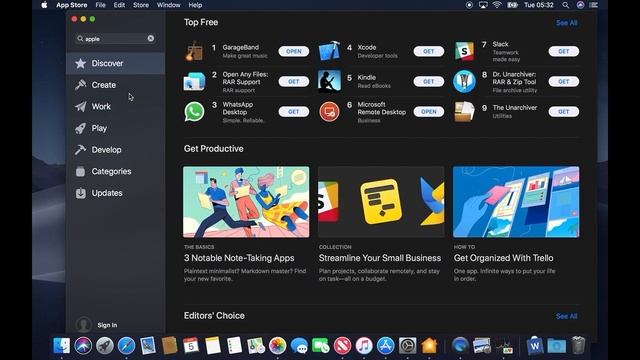This screenshot has width=640, height=360.
Task: Open the Open Any Files RAR Support icon
Action: coord(194,82)
